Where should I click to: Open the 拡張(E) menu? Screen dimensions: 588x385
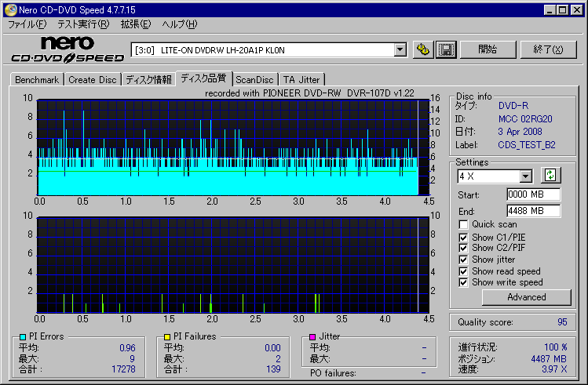click(x=135, y=24)
